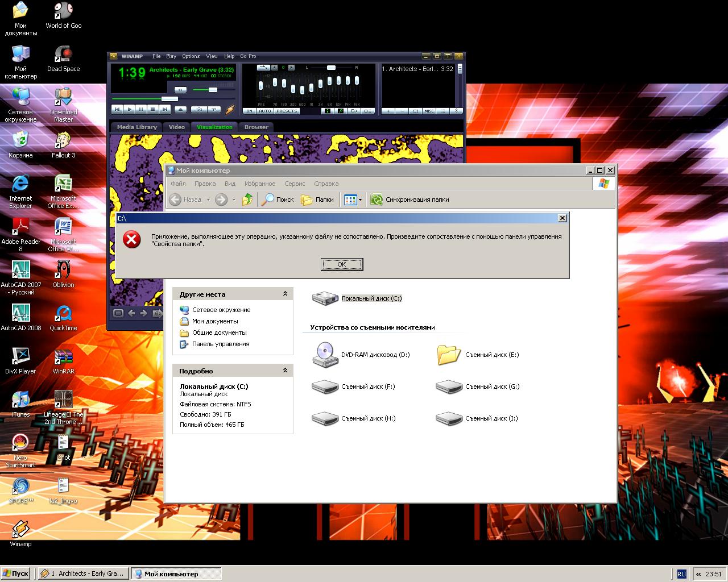This screenshot has width=728, height=582.
Task: Open the Файл menu in Мой компьютер
Action: pyautogui.click(x=178, y=184)
